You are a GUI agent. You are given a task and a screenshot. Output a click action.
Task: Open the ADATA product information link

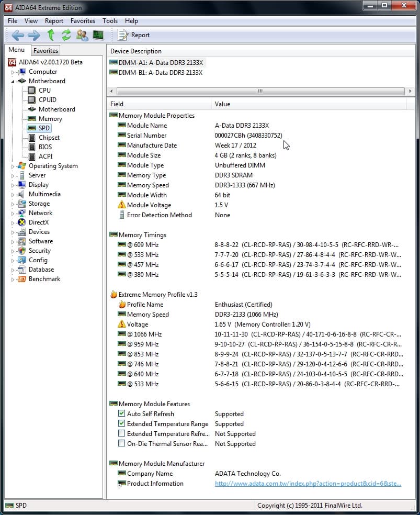coord(308,483)
